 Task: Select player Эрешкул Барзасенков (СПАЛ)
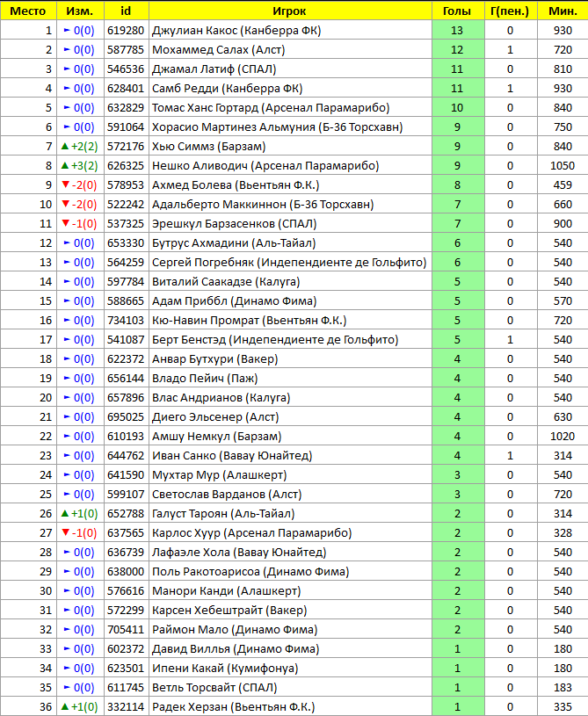[235, 224]
